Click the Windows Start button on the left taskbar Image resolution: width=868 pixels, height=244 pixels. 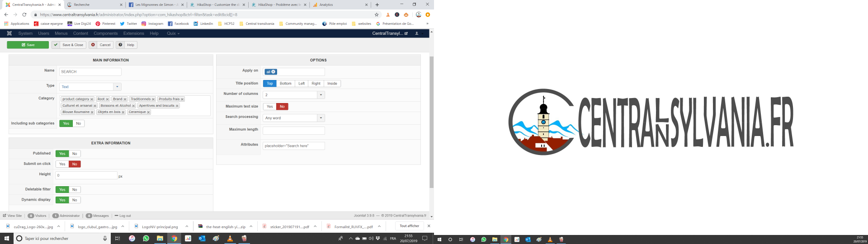pos(7,238)
